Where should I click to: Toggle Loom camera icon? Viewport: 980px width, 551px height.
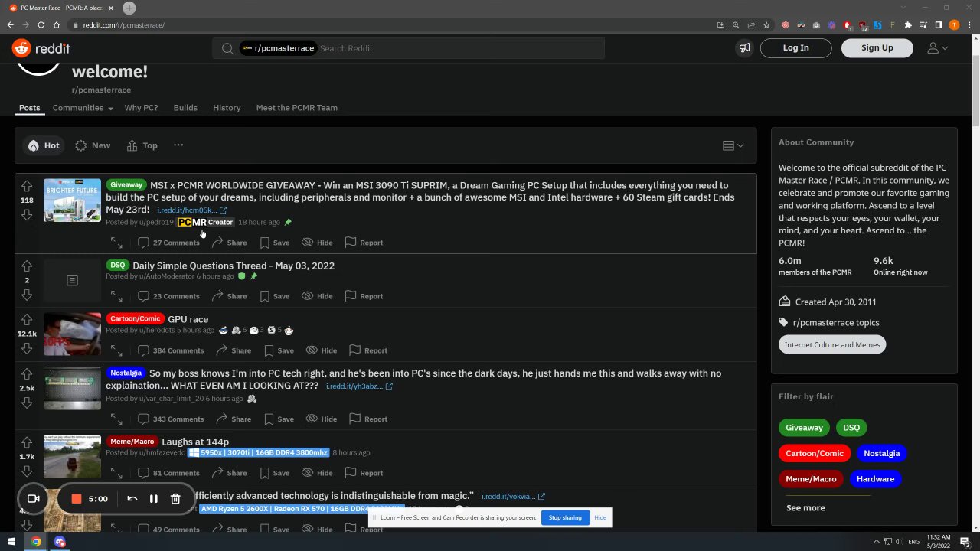pyautogui.click(x=34, y=499)
